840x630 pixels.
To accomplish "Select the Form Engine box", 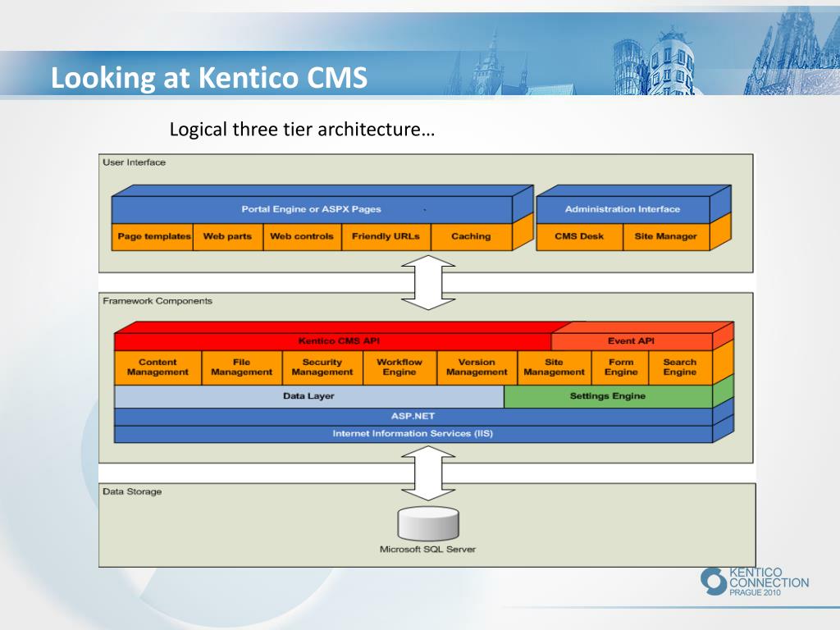I will point(620,367).
